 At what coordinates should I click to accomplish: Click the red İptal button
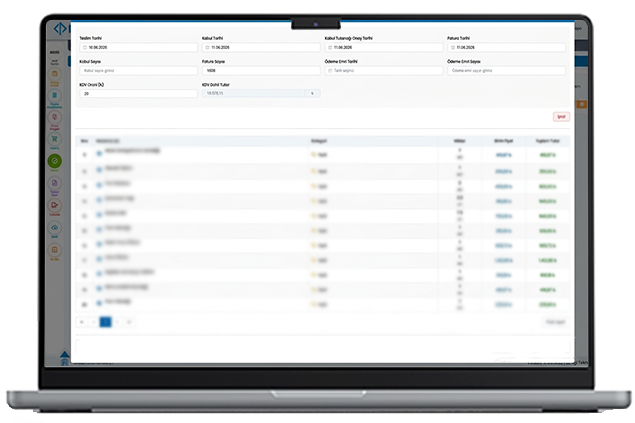point(561,117)
